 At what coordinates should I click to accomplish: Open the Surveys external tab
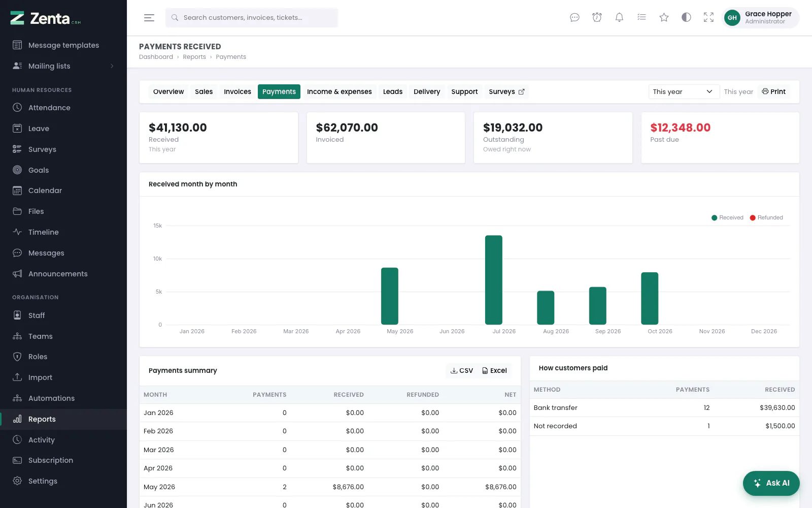(506, 92)
